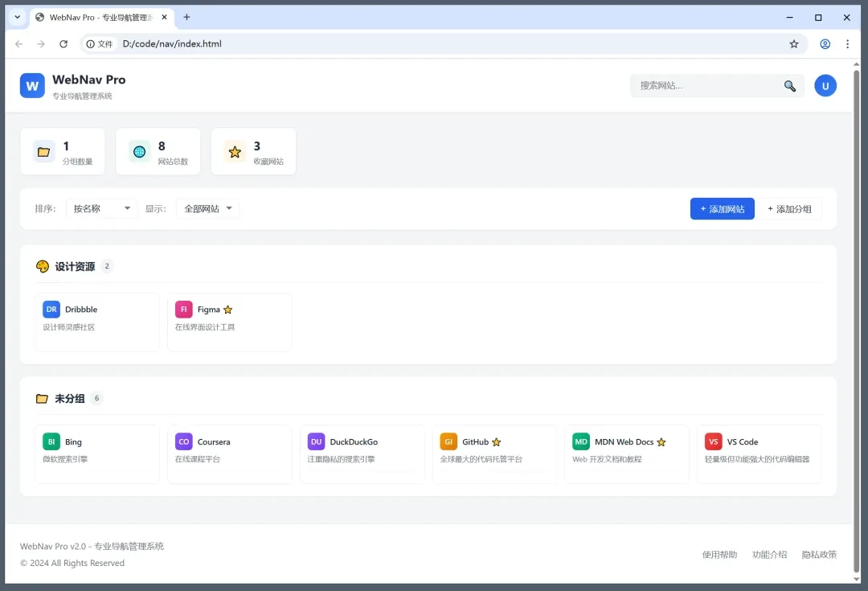Close the WebNav Pro tab

[165, 17]
